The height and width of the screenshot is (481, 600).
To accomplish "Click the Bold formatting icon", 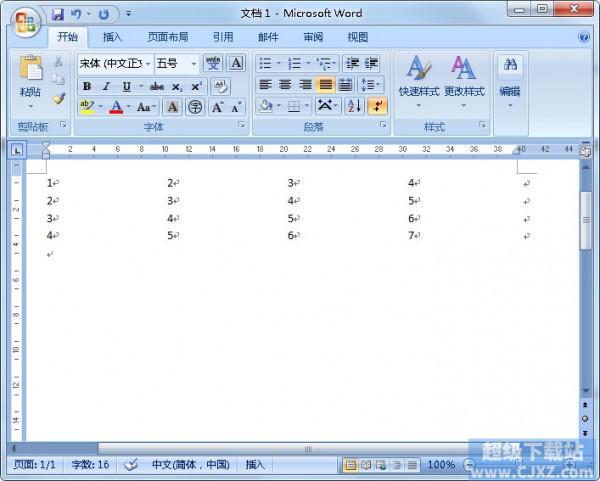I will [88, 86].
